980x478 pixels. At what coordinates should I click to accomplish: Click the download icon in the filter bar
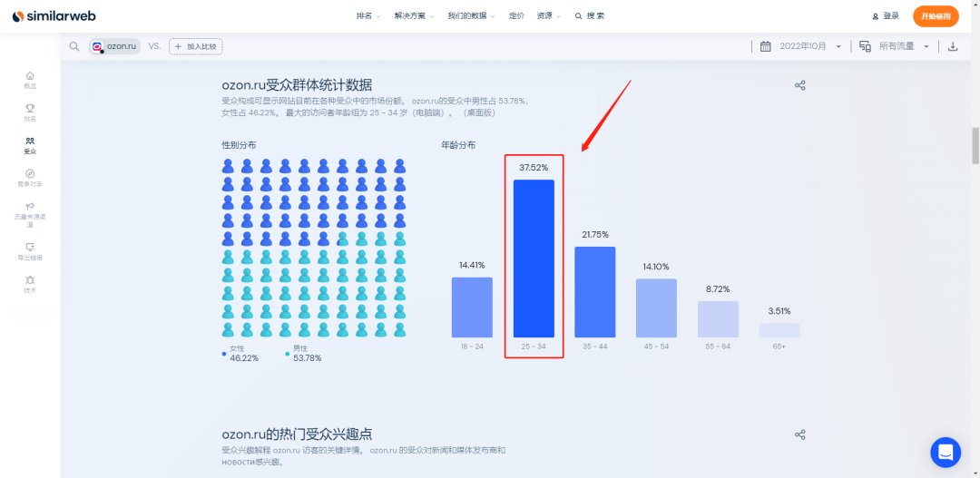[x=953, y=46]
